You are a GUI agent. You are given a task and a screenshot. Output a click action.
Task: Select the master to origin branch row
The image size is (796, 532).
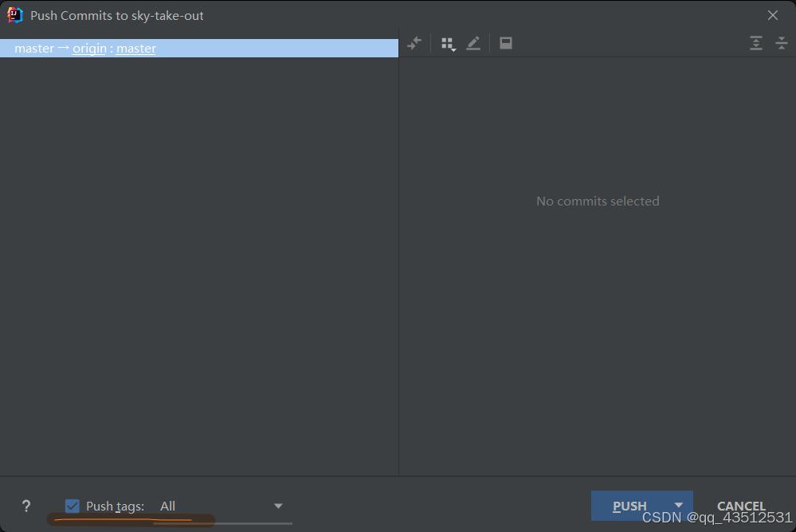coord(199,49)
